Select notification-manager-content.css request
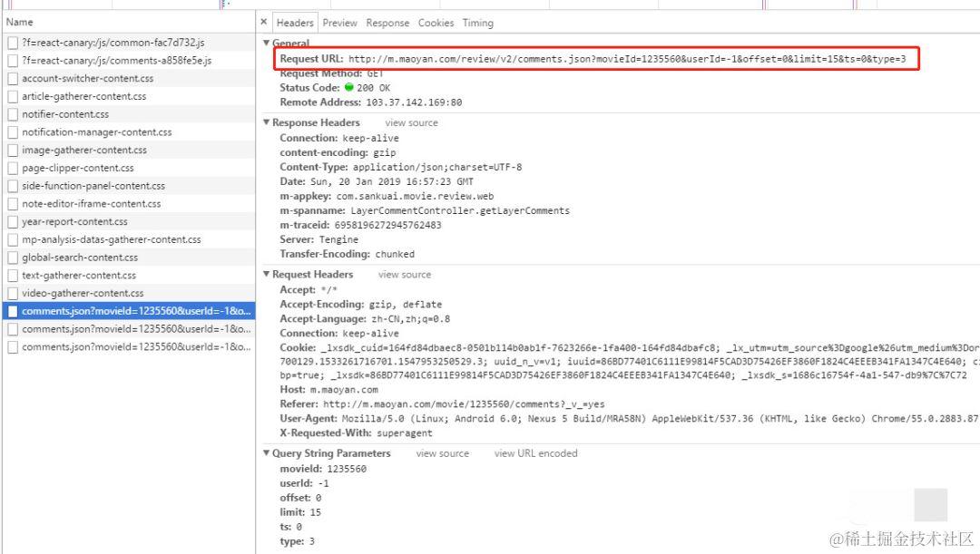 129,132
